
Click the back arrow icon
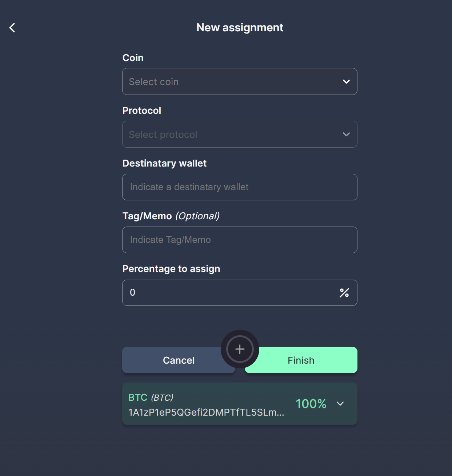[x=12, y=27]
